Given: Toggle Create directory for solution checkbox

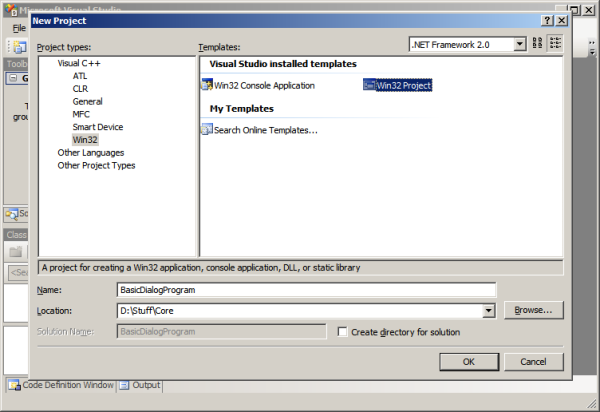Looking at the screenshot, I should [342, 332].
